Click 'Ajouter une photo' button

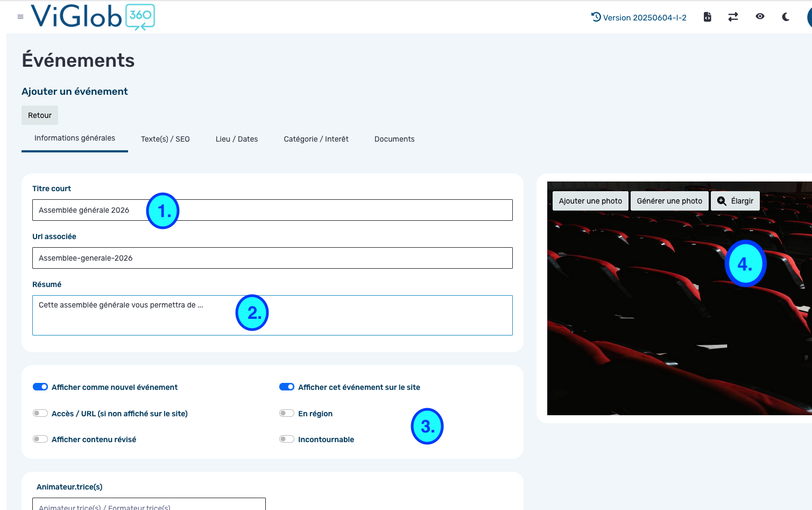click(590, 201)
